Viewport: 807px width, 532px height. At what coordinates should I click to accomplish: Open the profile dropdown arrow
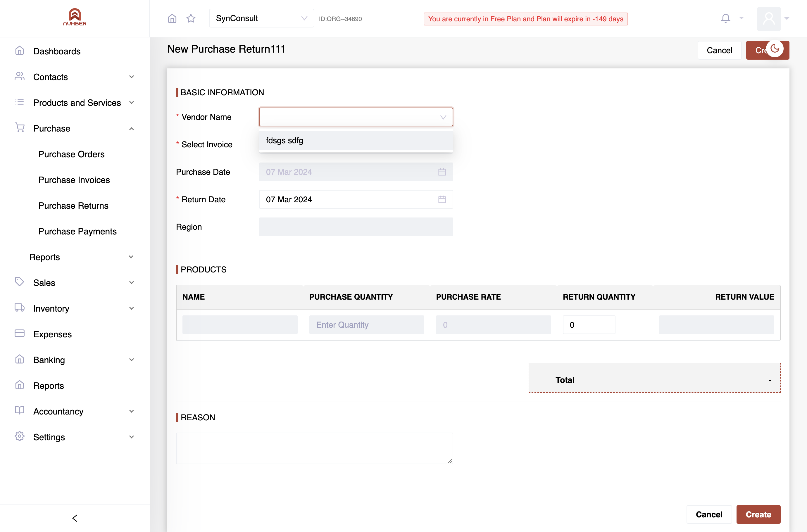(x=787, y=19)
